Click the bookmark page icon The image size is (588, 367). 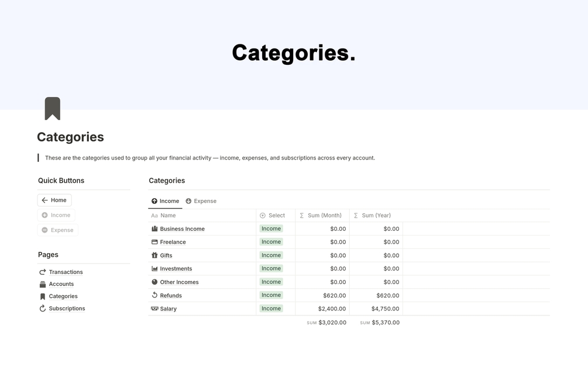53,109
